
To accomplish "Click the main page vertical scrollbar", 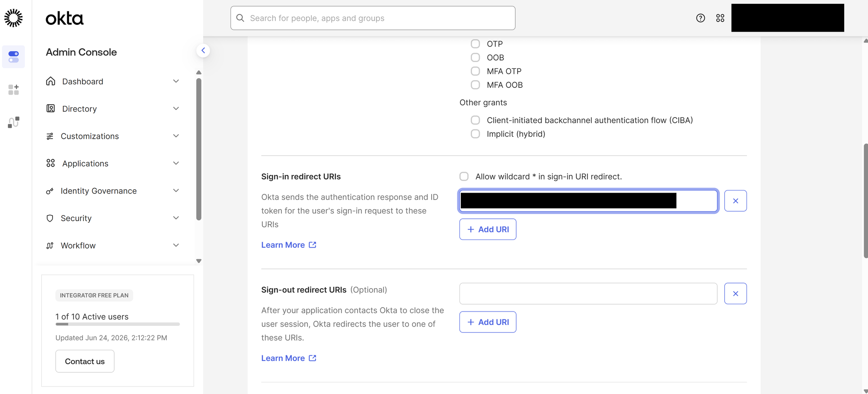I will coord(865,201).
